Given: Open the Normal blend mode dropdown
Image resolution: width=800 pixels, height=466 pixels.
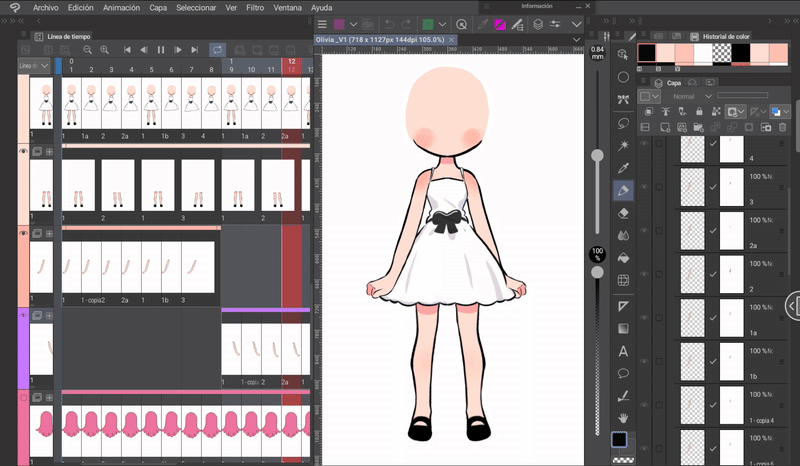Looking at the screenshot, I should (692, 96).
